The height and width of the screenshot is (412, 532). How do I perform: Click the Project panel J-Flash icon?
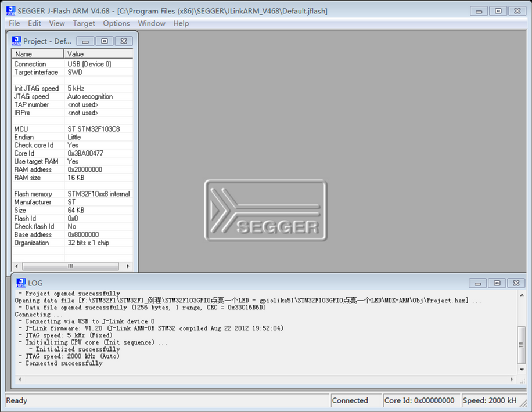16,41
